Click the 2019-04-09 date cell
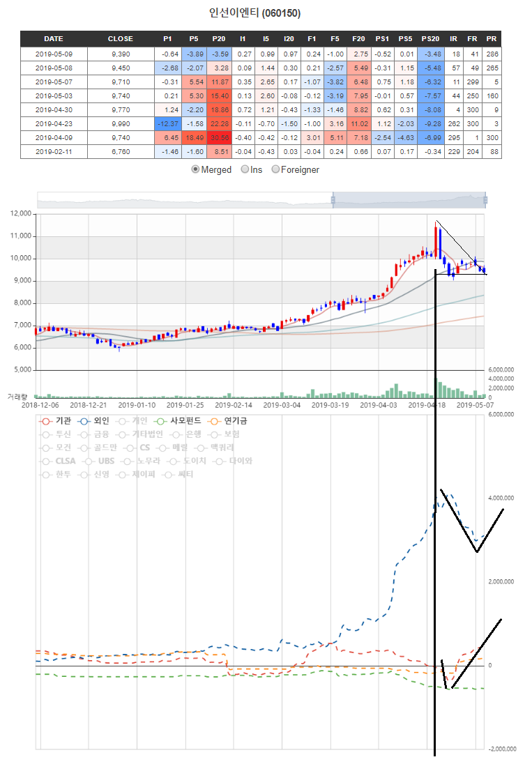 [x=54, y=138]
